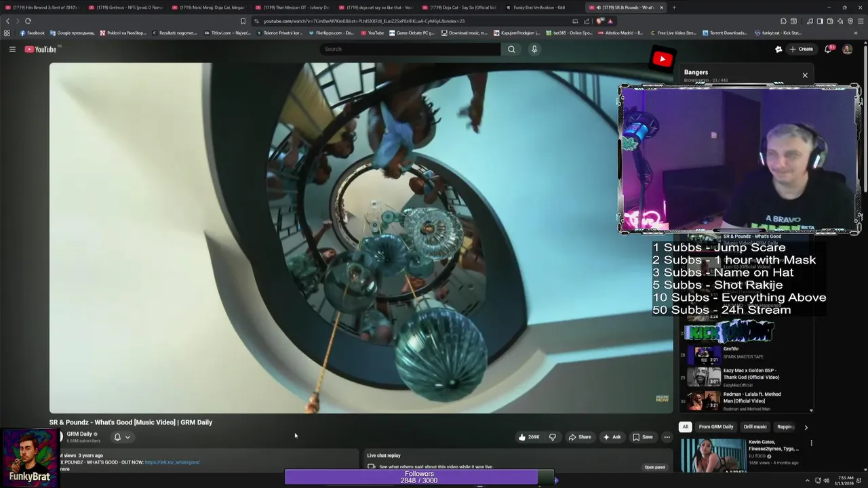Close the Bangers playlist panel

[805, 75]
